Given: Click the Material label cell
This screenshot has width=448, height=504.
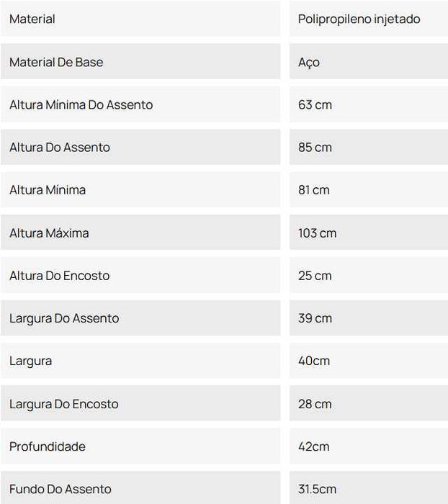Looking at the screenshot, I should coord(140,19).
